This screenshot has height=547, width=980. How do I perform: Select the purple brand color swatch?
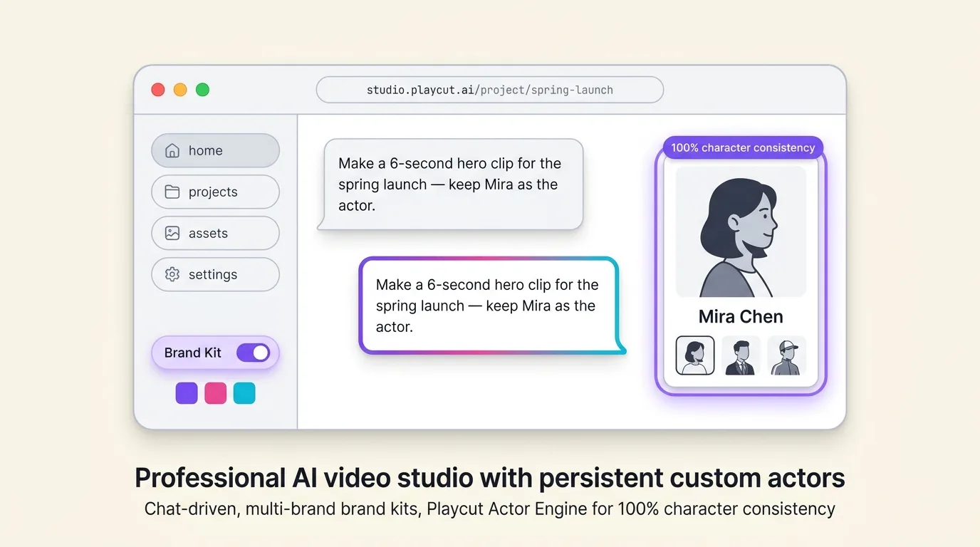click(187, 393)
